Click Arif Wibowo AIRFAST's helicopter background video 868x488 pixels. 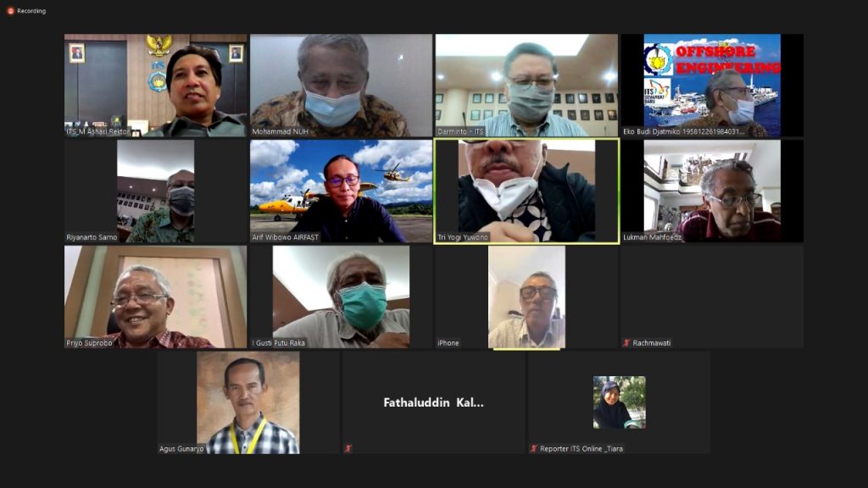[x=341, y=191]
